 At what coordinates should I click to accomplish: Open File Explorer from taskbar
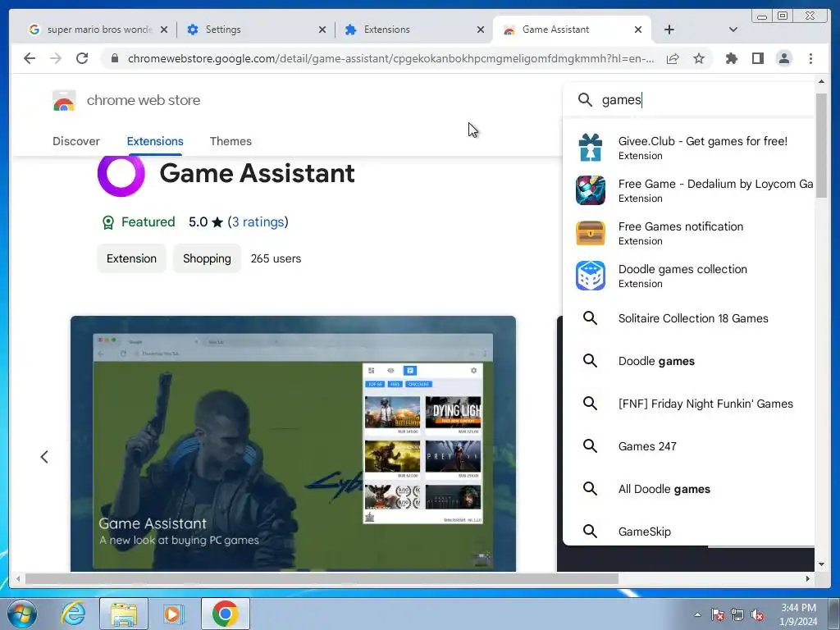[124, 614]
